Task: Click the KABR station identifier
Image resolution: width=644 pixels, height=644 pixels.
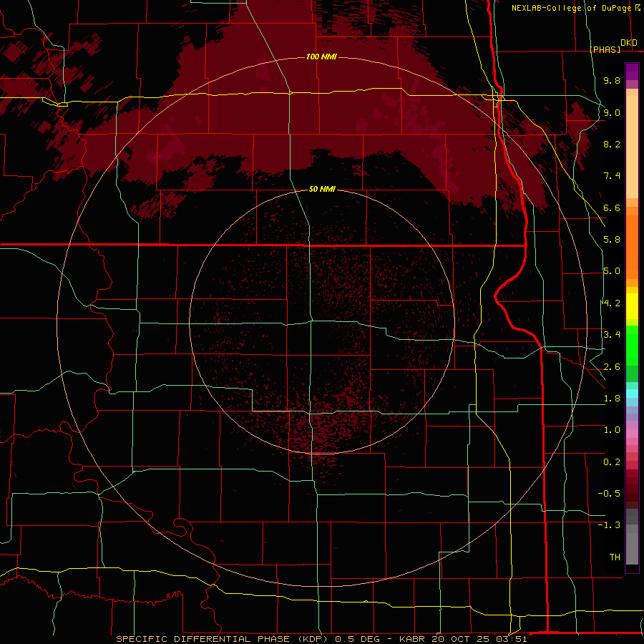Action: point(413,639)
